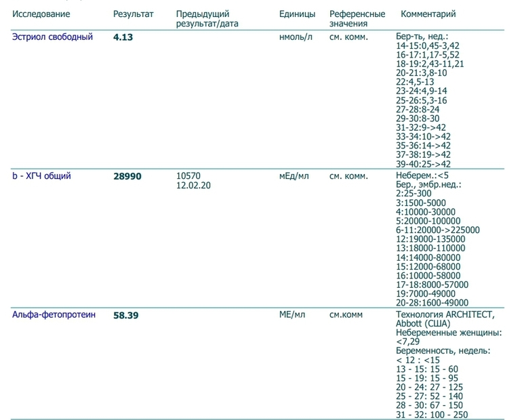
Task: Click the Референсные значения column header
Action: 357,18
